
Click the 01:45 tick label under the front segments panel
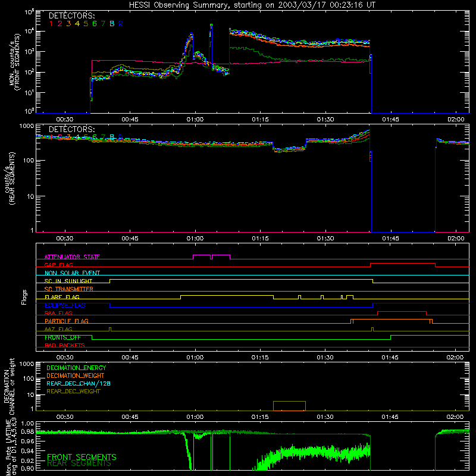pyautogui.click(x=390, y=120)
